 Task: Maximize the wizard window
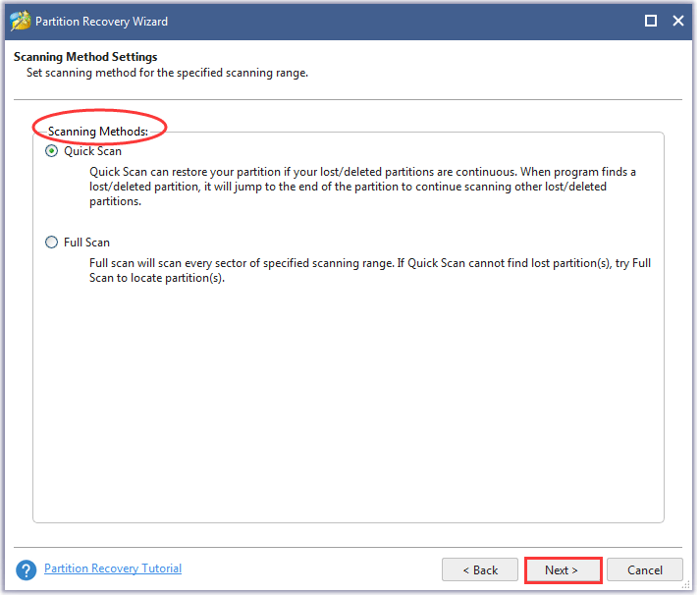click(651, 21)
